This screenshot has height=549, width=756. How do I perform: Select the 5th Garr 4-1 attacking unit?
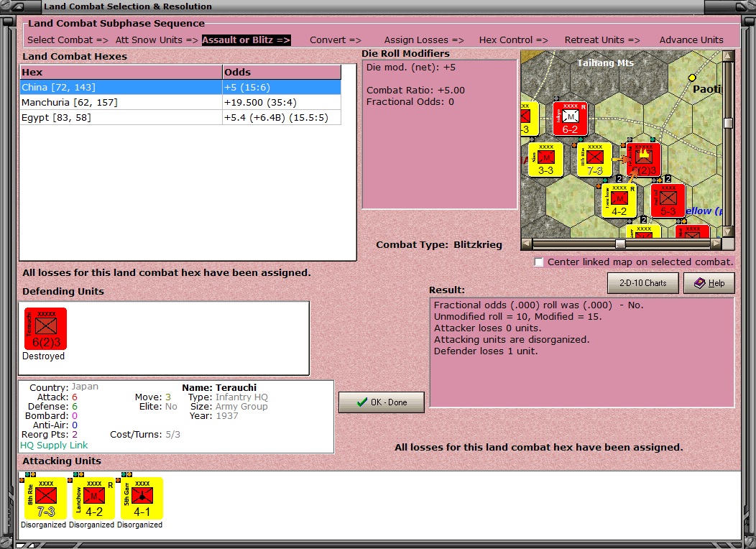pyautogui.click(x=142, y=498)
